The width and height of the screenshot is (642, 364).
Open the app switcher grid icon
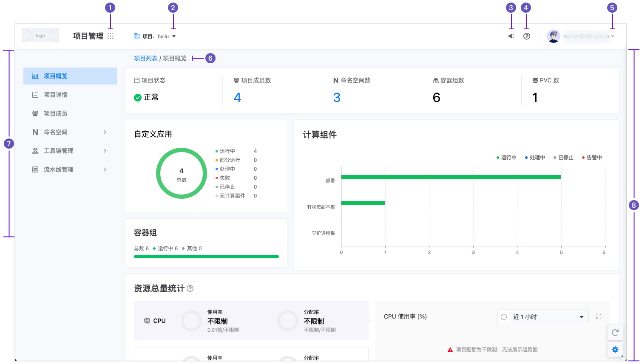[x=111, y=36]
